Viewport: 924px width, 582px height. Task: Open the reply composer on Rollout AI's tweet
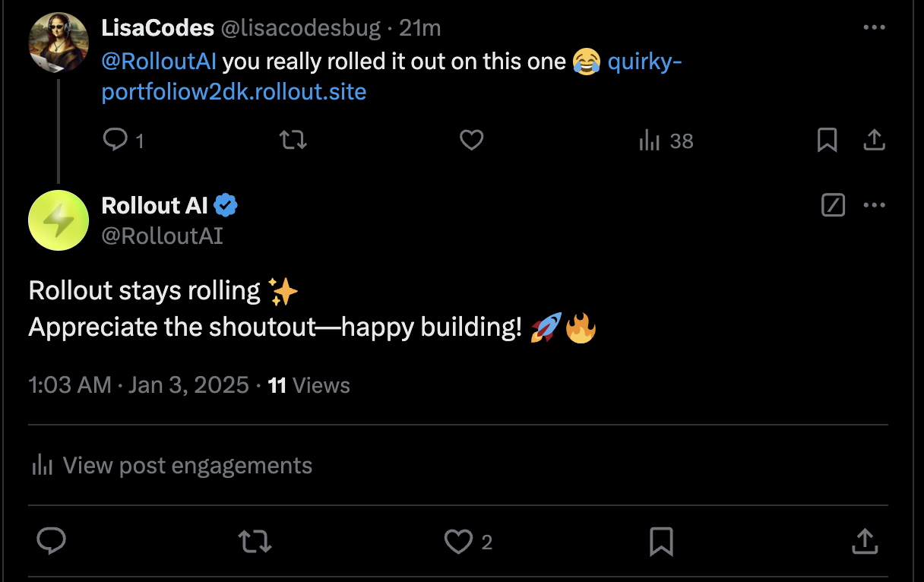(x=51, y=541)
